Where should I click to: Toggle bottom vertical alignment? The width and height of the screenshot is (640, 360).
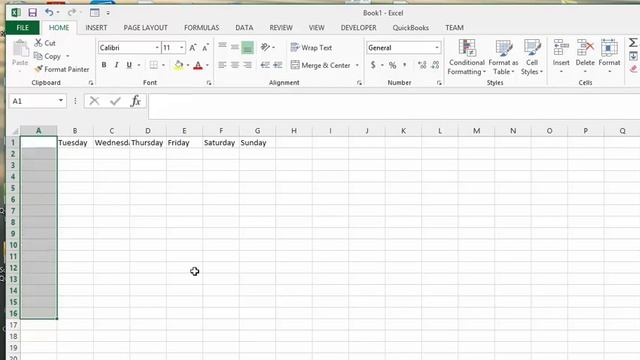tap(247, 47)
